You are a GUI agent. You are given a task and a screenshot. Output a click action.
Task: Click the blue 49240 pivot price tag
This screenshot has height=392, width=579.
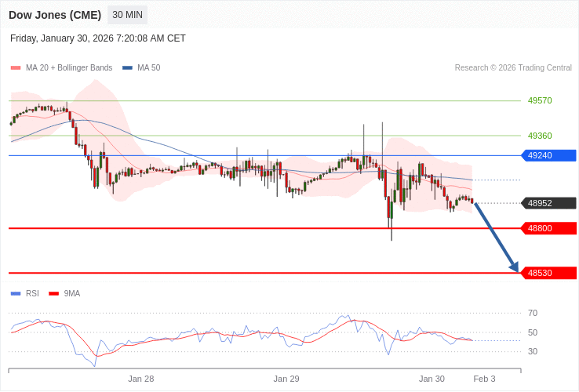coord(548,155)
